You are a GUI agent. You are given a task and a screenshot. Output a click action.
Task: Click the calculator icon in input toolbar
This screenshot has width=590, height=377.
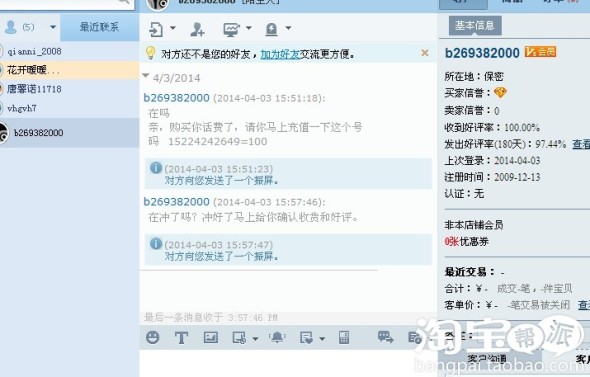pyautogui.click(x=344, y=337)
